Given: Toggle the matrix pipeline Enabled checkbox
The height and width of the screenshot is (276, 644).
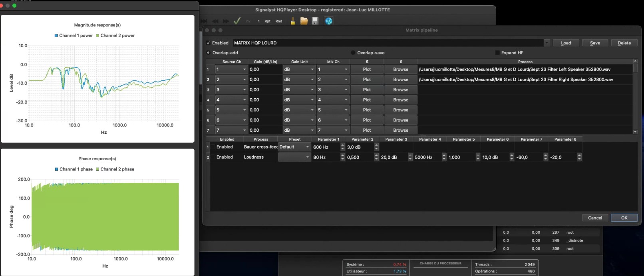Looking at the screenshot, I should [208, 43].
